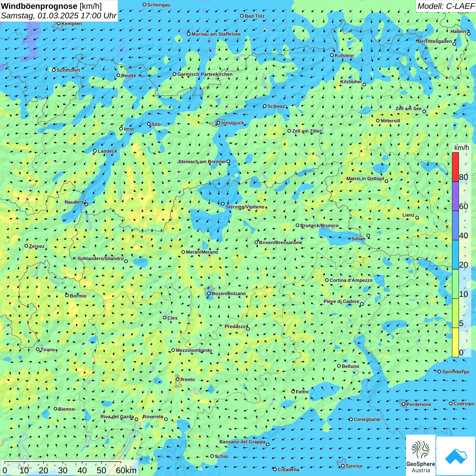Click the purple 60 km/h legend color
The height and width of the screenshot is (476, 476).
(455, 197)
